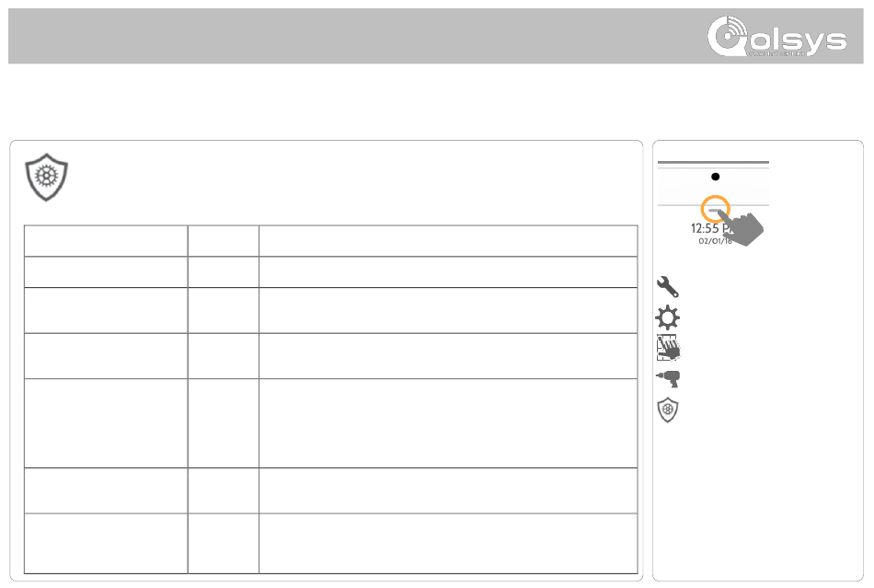874x588 pixels.
Task: Click the small shield gear icon in the side panel
Action: [x=668, y=410]
